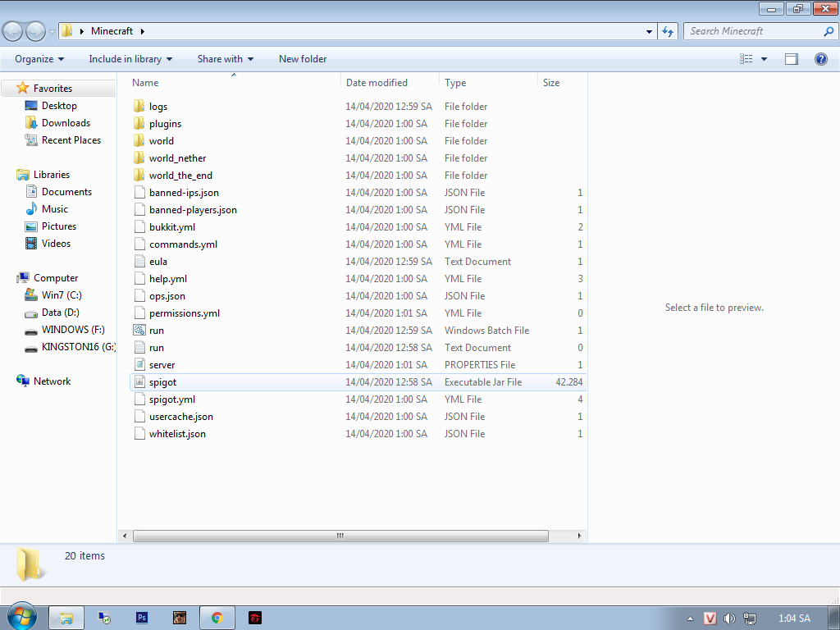Select the whitelist.json file

click(358, 433)
